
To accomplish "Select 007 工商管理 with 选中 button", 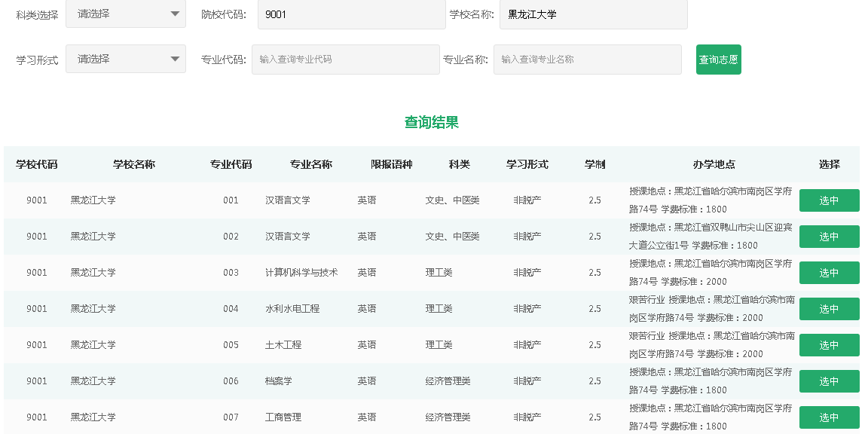I will [829, 417].
